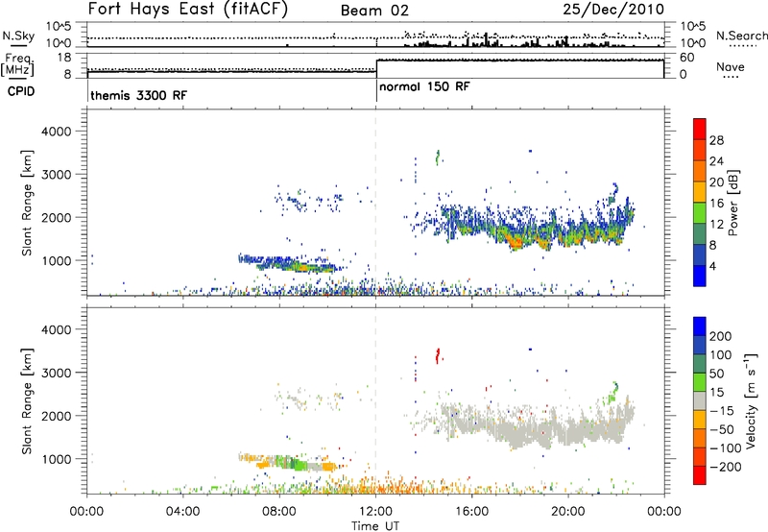
Task: Click 'Slant Range [km]' label of power panel
Action: tap(27, 203)
